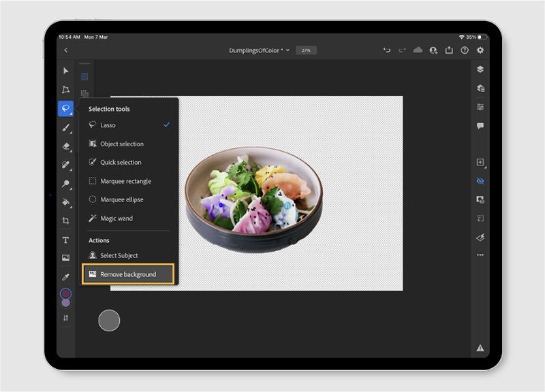Select the Eraser tool
The image size is (545, 392).
[65, 146]
